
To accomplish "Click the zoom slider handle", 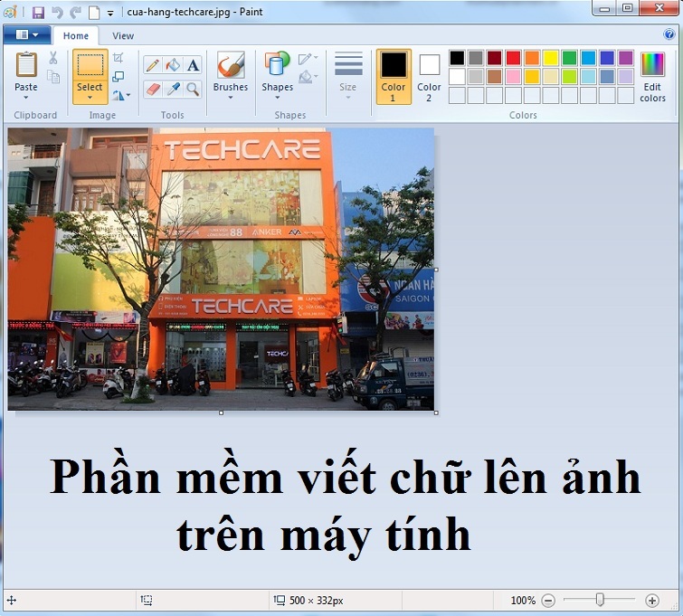I will tap(601, 600).
